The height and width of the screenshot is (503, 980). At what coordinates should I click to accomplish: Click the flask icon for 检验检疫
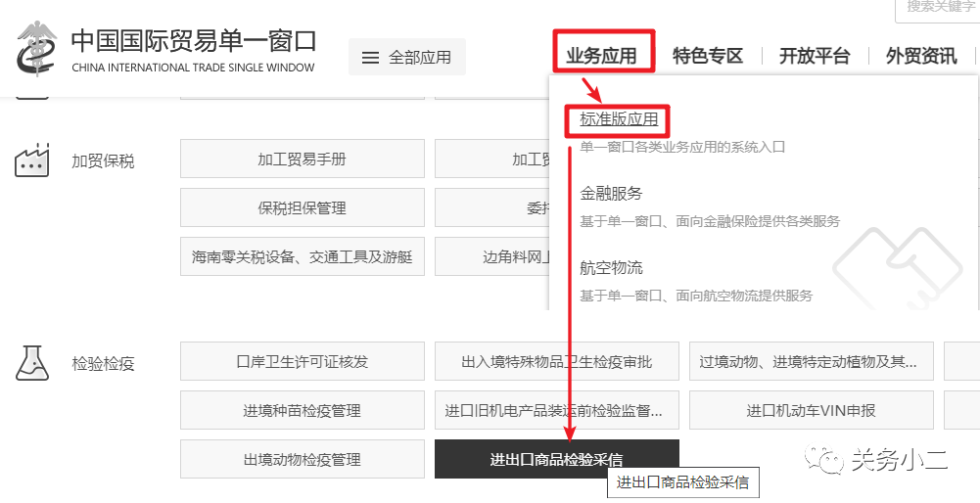(32, 363)
